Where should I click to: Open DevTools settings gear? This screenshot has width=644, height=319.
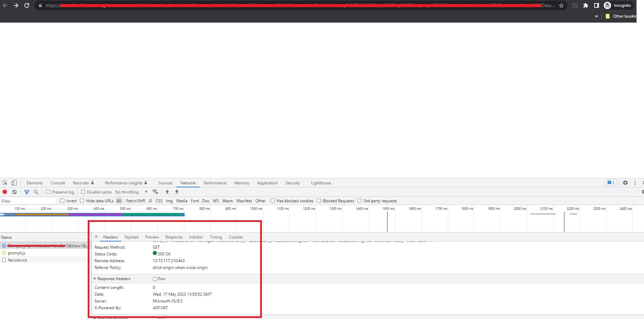pyautogui.click(x=625, y=183)
